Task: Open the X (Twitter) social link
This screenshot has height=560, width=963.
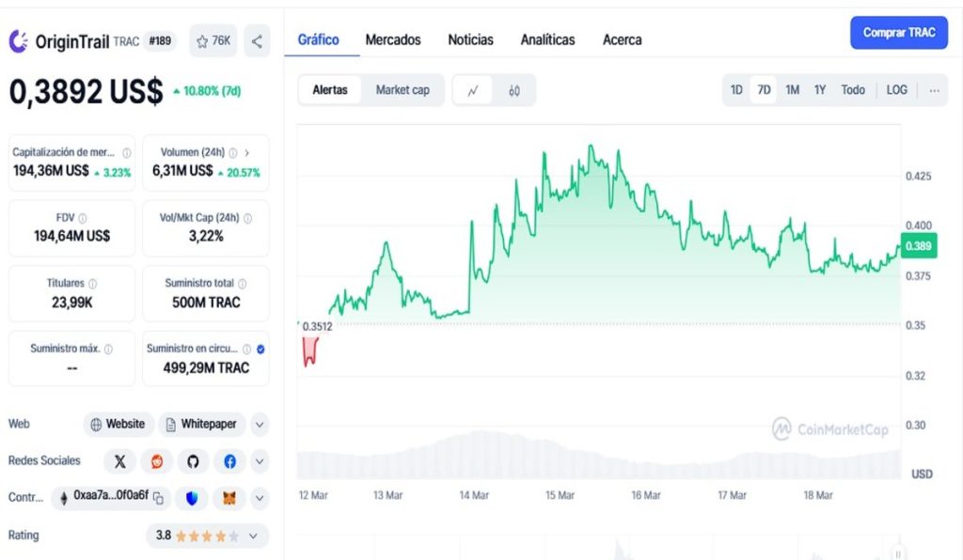Action: click(x=119, y=461)
